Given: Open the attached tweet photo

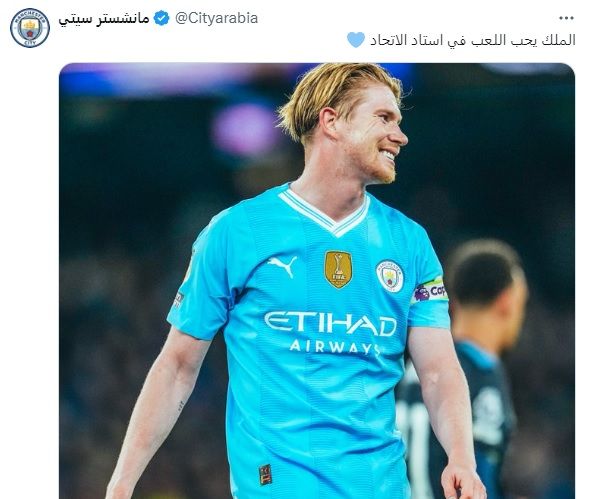Looking at the screenshot, I should (x=317, y=281).
